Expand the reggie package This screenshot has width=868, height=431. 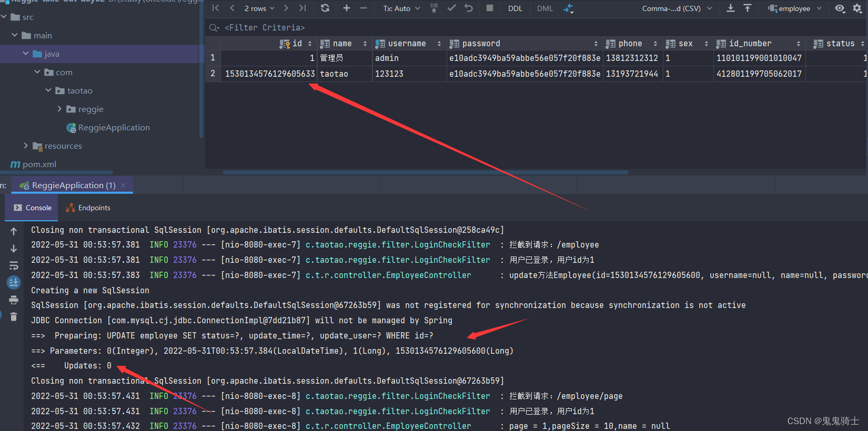coord(59,109)
